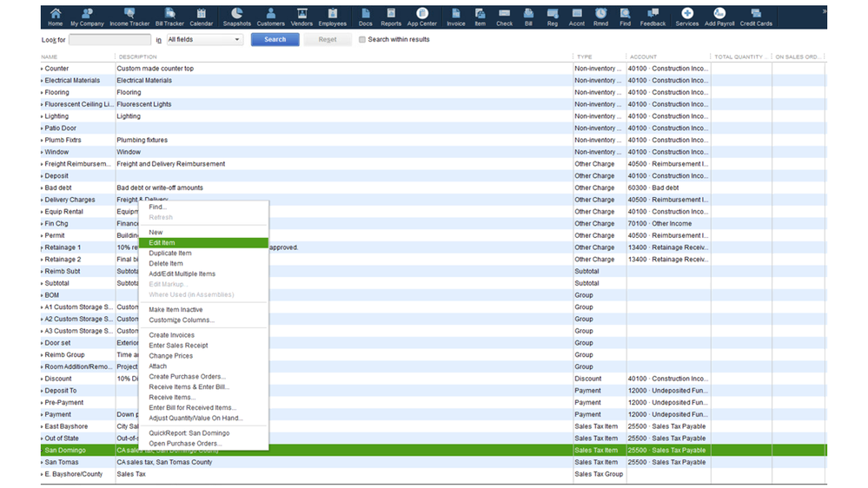Open the Feedback toolbar icon
Screen dimensions: 868x488
tap(653, 17)
